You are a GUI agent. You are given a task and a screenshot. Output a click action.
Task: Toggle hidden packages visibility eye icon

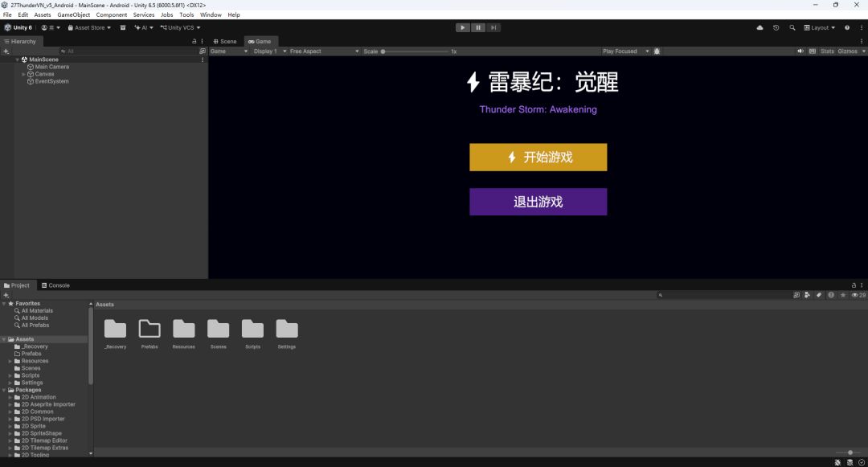point(858,296)
